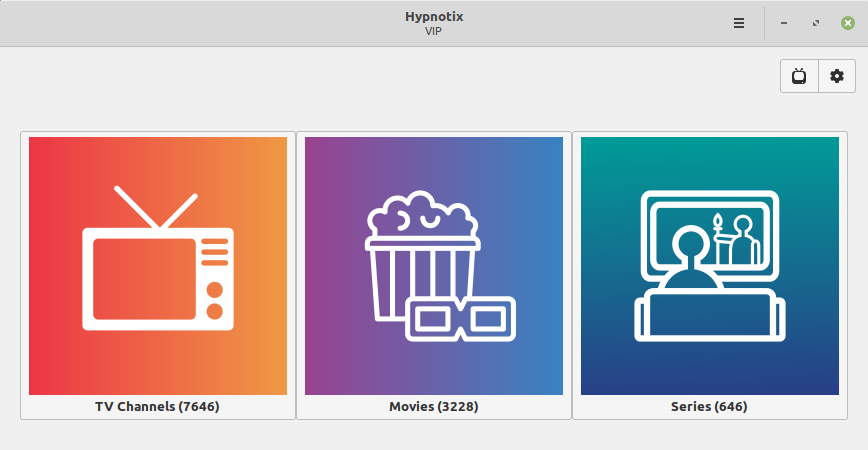The width and height of the screenshot is (868, 450).
Task: Open preferences with the gear icon
Action: point(837,76)
